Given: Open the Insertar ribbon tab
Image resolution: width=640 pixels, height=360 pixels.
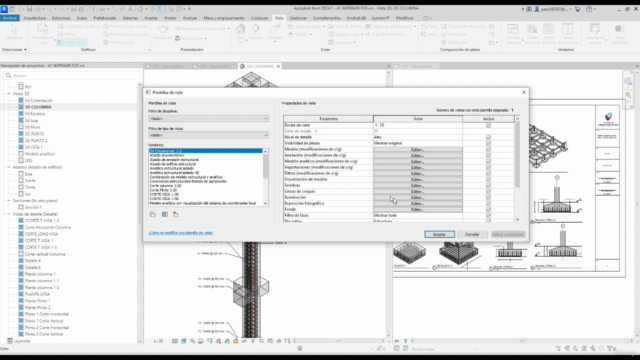Looking at the screenshot, I should (151, 18).
